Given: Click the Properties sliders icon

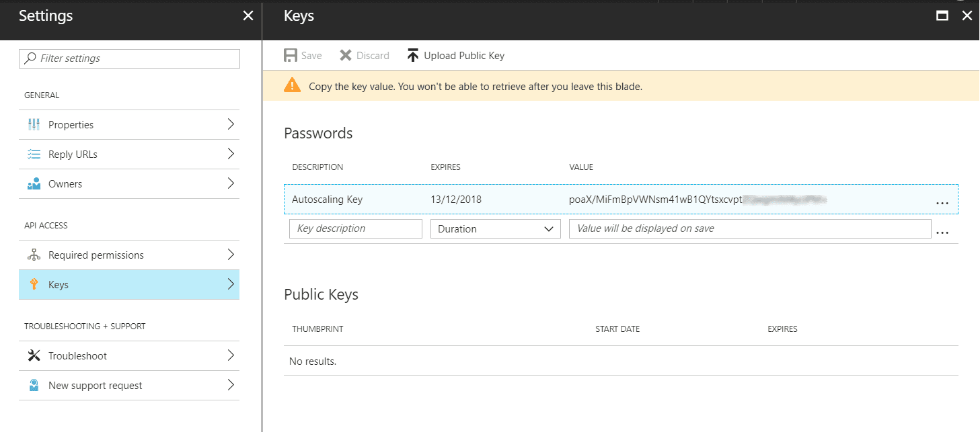Looking at the screenshot, I should click(34, 125).
